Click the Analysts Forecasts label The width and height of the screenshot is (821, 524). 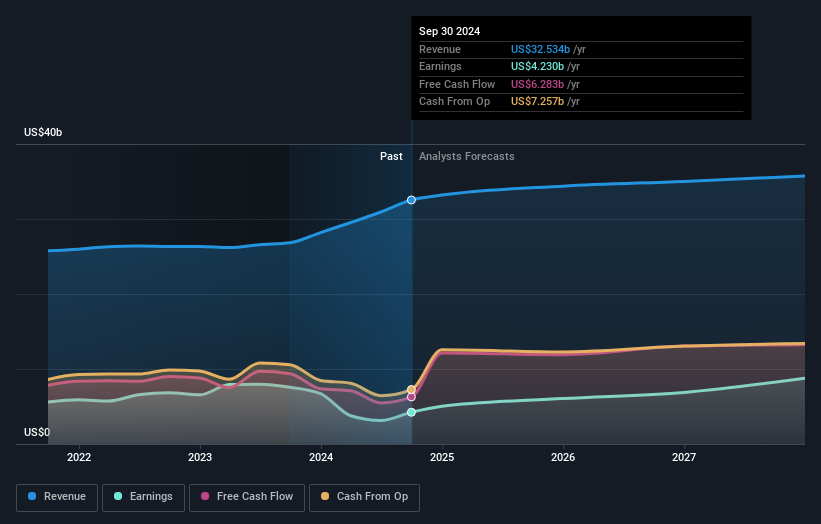[467, 156]
